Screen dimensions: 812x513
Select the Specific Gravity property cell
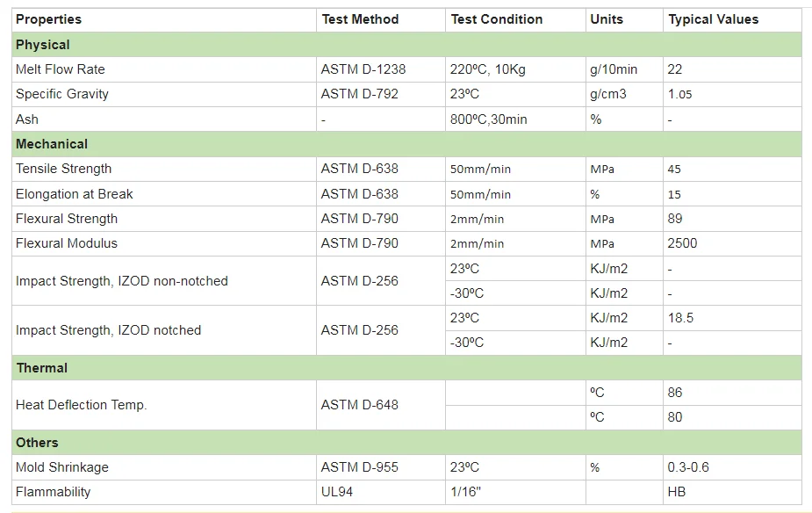pyautogui.click(x=62, y=94)
